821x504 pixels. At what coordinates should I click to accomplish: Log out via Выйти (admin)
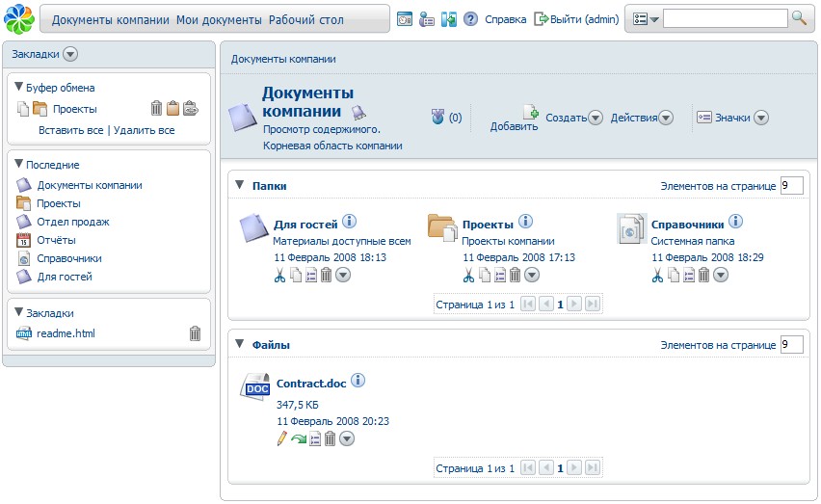tap(576, 19)
